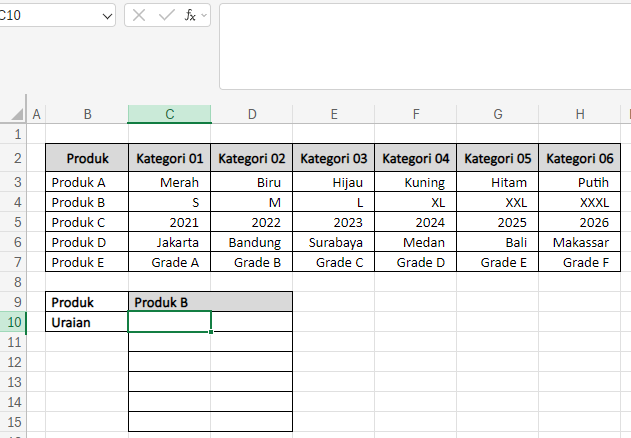Select column A header
The height and width of the screenshot is (438, 631).
(37, 114)
